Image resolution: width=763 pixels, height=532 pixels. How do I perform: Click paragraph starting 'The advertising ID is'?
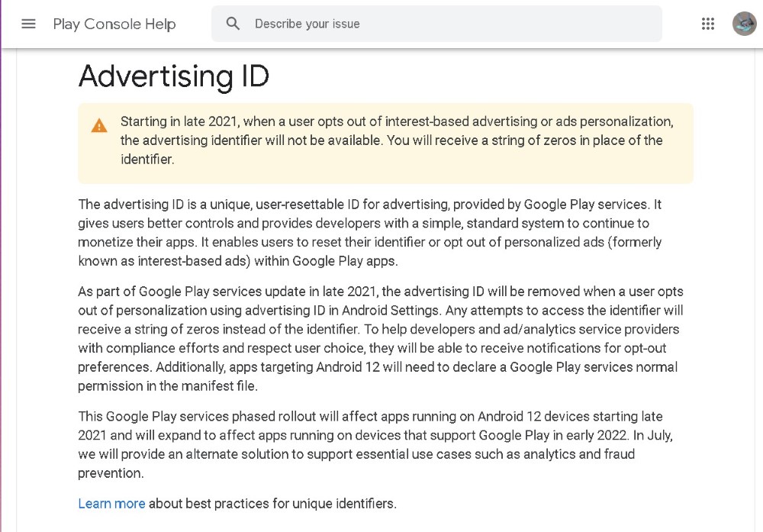pyautogui.click(x=370, y=233)
